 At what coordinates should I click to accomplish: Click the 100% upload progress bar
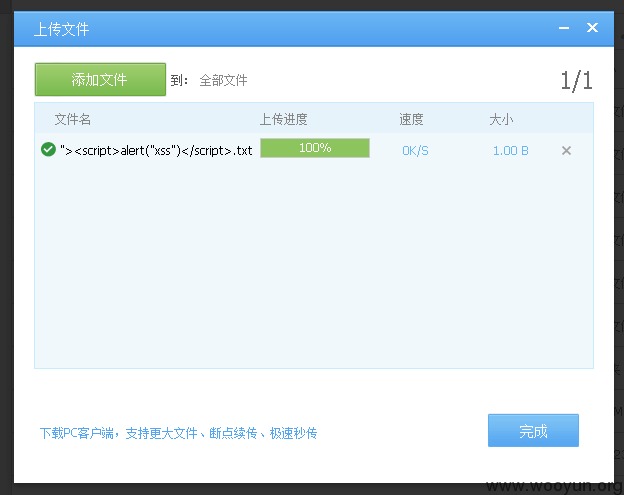coord(315,148)
